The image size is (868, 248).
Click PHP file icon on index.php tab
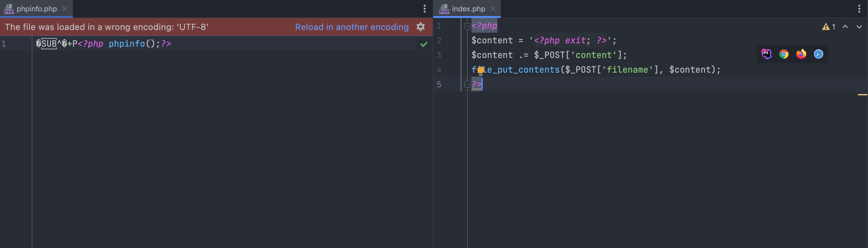(444, 9)
